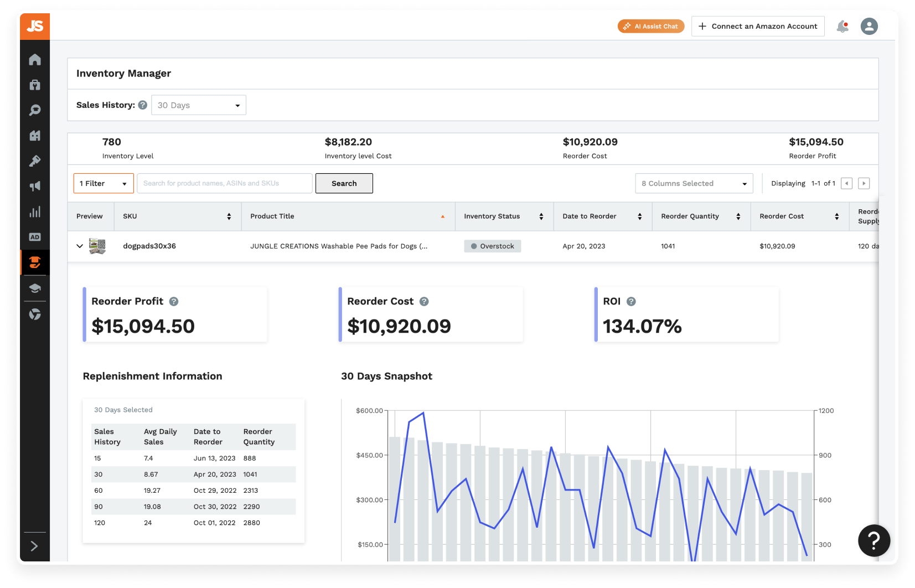This screenshot has width=915, height=588.
Task: Sort by Reorder Cost column arrows
Action: click(x=837, y=216)
